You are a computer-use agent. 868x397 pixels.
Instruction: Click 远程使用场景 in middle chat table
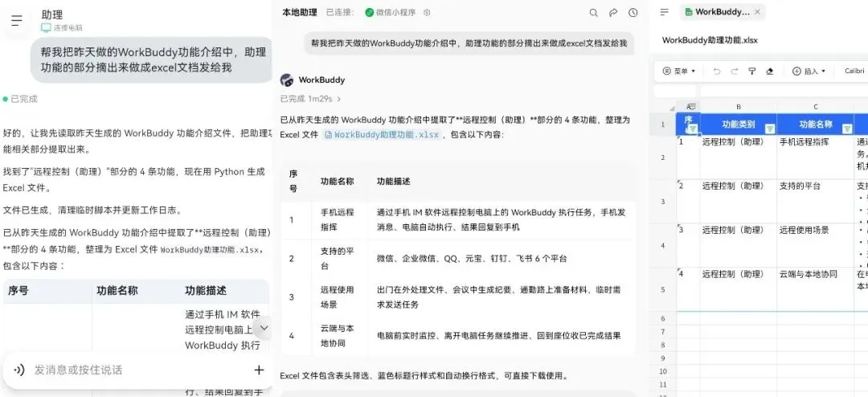pyautogui.click(x=337, y=297)
